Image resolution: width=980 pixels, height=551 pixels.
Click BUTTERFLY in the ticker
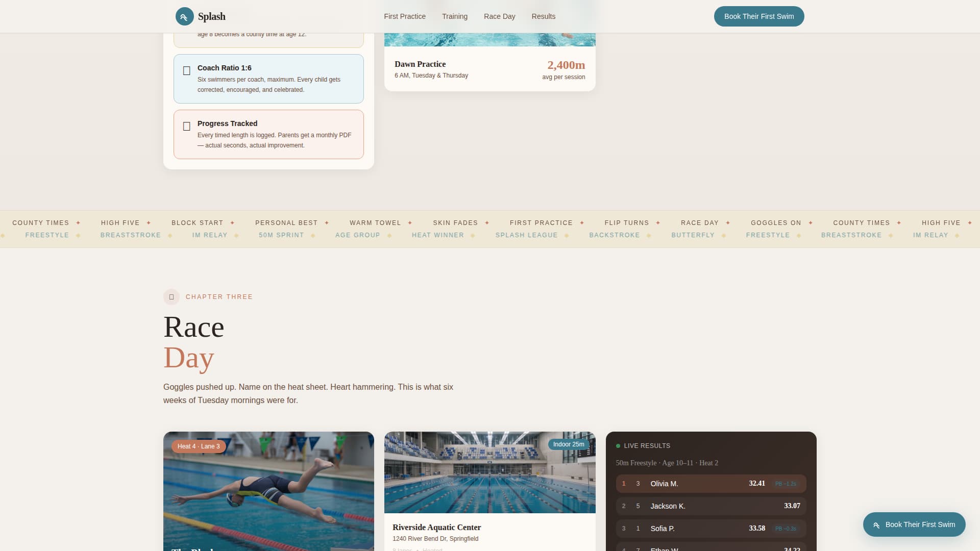(x=693, y=235)
